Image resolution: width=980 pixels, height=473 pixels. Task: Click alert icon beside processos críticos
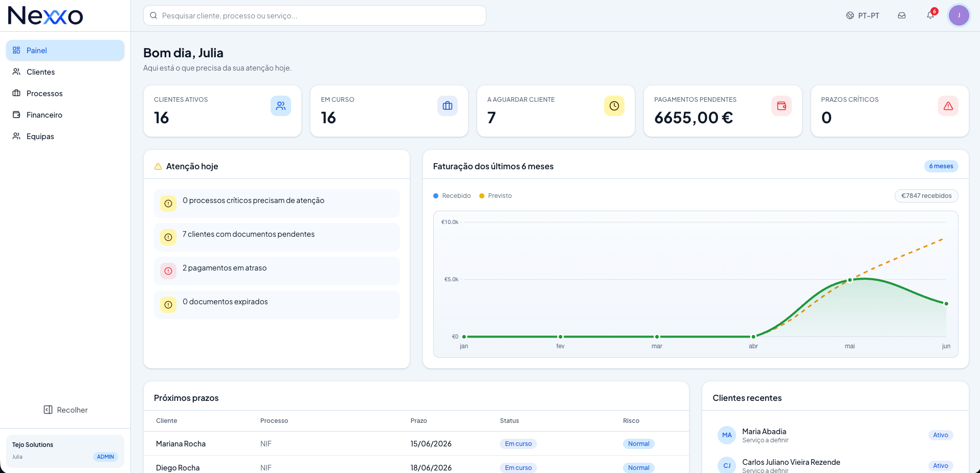click(x=168, y=204)
